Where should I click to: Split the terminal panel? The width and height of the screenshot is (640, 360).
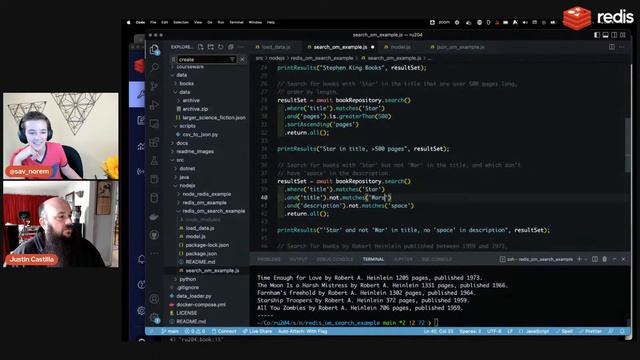[x=595, y=259]
